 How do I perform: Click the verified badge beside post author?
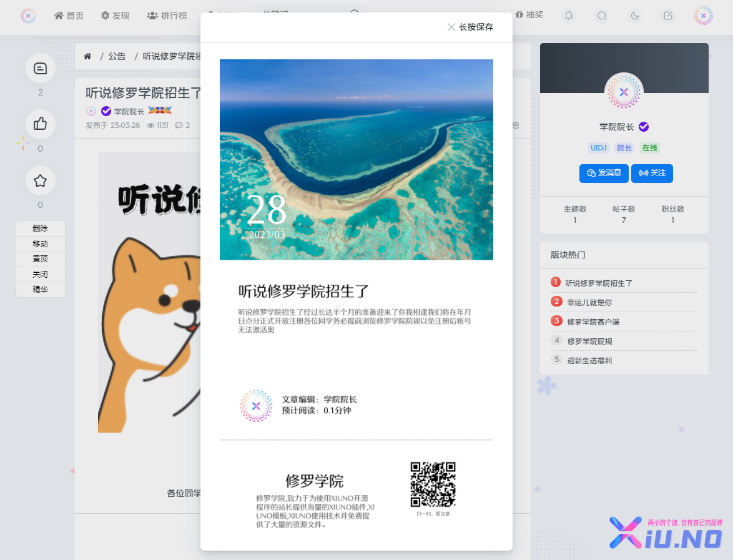(106, 111)
